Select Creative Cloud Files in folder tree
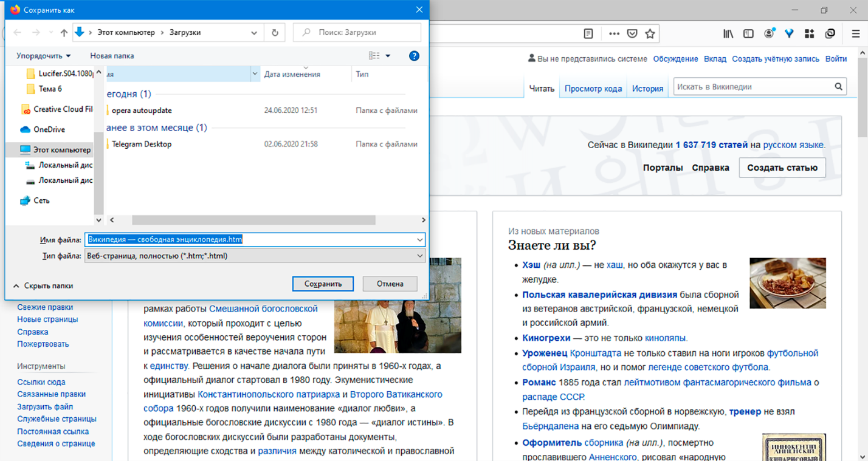This screenshot has height=461, width=868. pos(56,109)
